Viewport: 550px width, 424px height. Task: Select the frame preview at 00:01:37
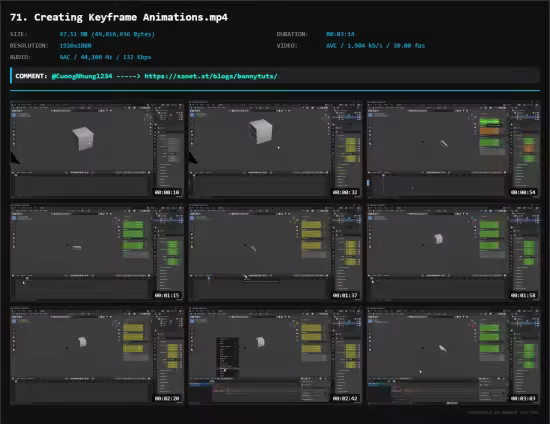[275, 253]
